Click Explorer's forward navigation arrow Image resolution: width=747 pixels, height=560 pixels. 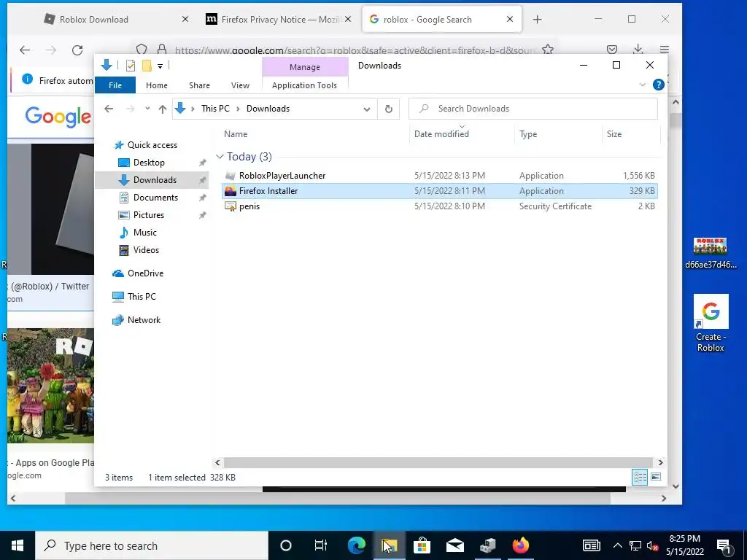pyautogui.click(x=131, y=109)
